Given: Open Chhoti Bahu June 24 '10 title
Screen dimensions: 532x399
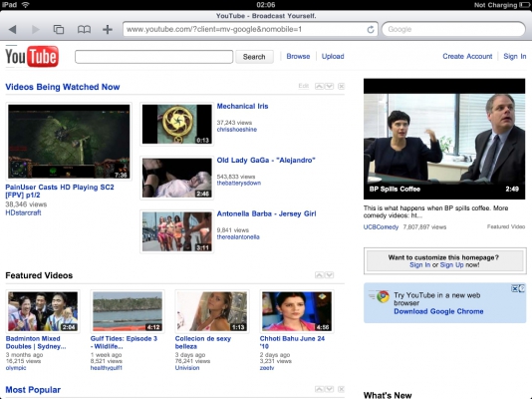Looking at the screenshot, I should tap(292, 342).
